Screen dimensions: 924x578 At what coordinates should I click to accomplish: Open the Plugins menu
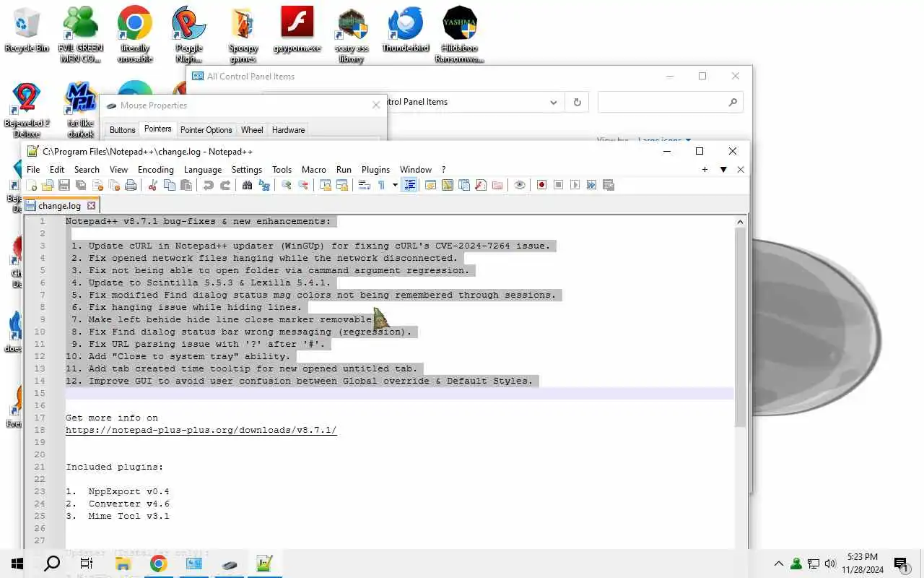click(x=375, y=170)
